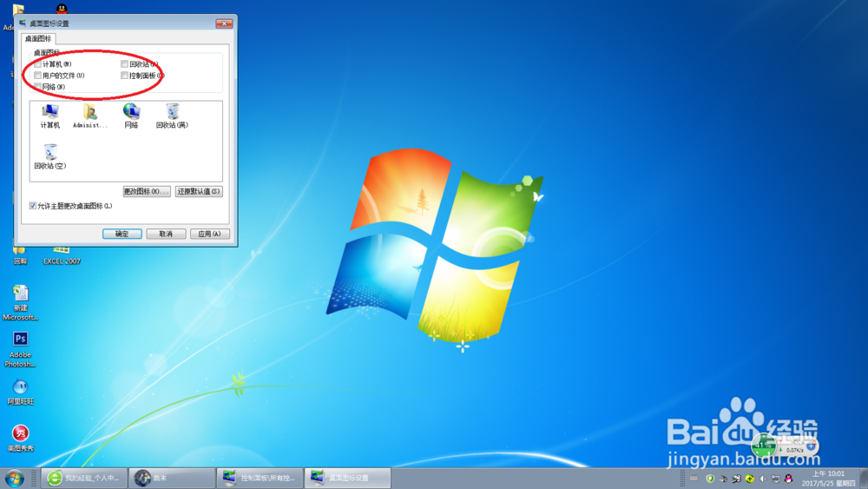Viewport: 868px width, 489px height.
Task: Open the network connection tray icon
Action: coord(775,479)
